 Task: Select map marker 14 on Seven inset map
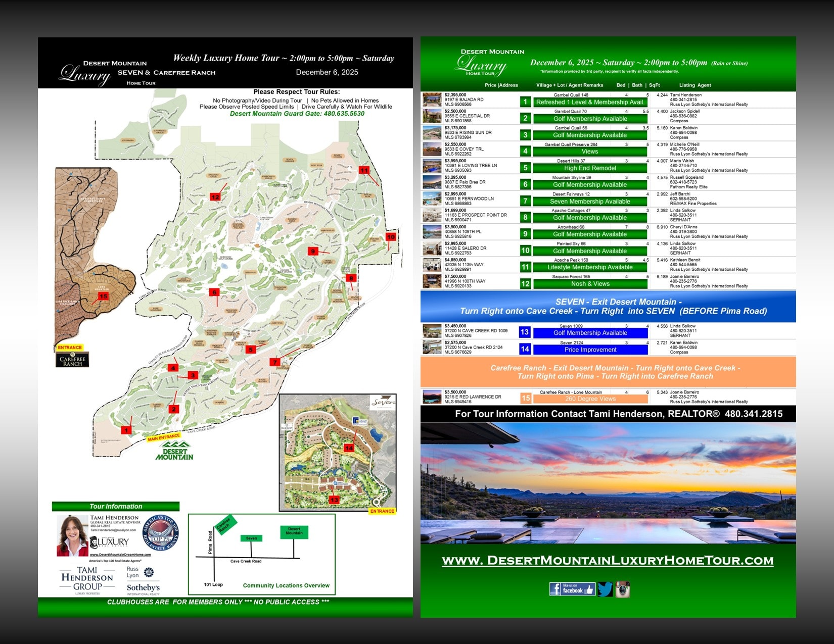click(x=349, y=448)
